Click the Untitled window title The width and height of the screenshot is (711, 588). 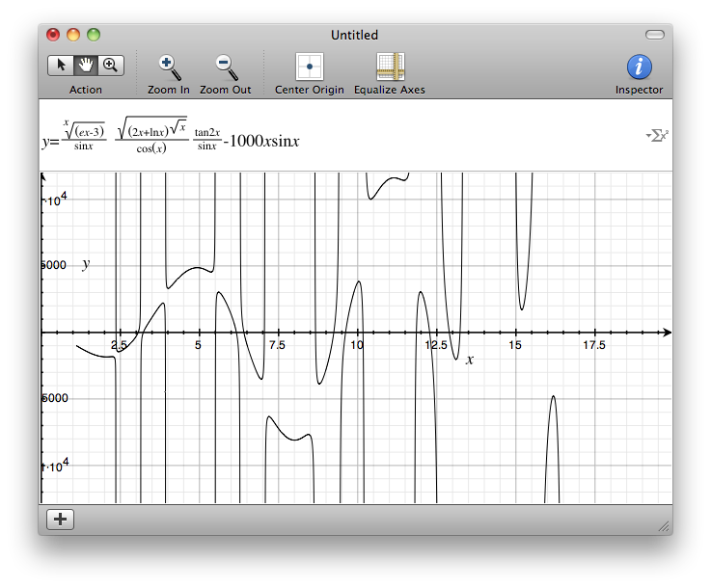pyautogui.click(x=355, y=35)
